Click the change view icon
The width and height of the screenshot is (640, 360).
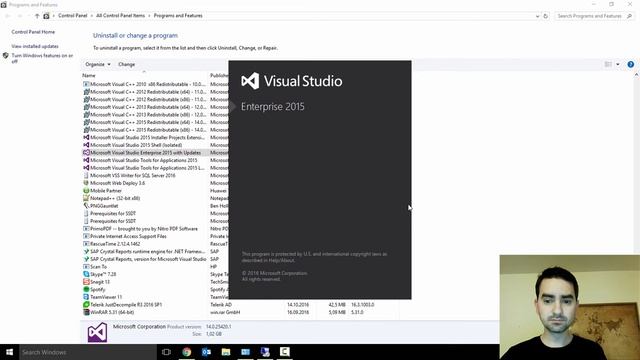608,64
